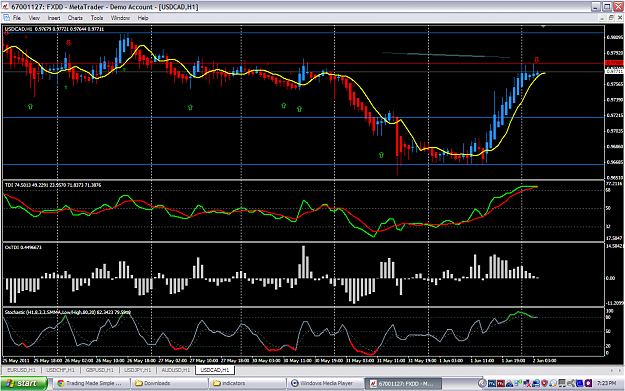Click the CD disc tray icon

[553, 383]
